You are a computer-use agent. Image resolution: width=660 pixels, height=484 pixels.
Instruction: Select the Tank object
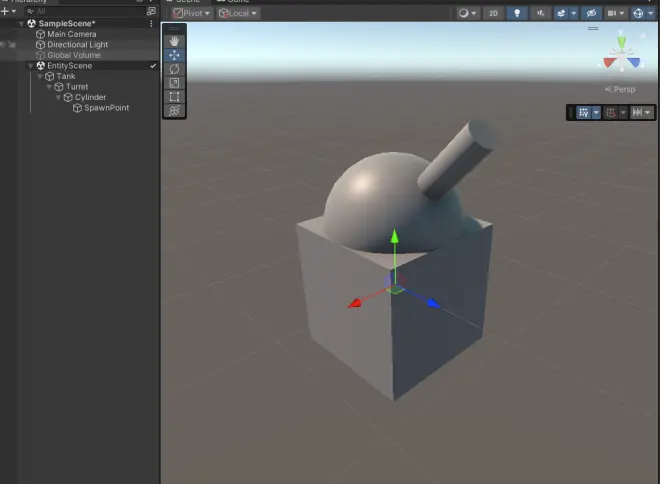click(66, 76)
